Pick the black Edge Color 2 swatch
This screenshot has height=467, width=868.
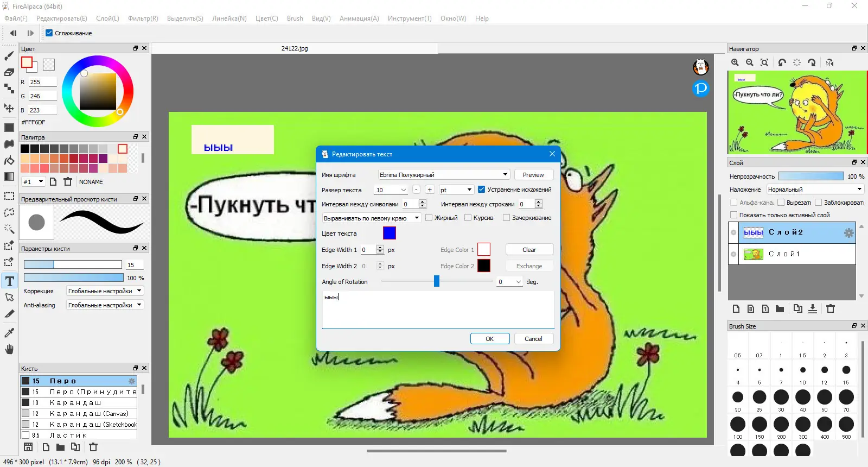(x=484, y=266)
